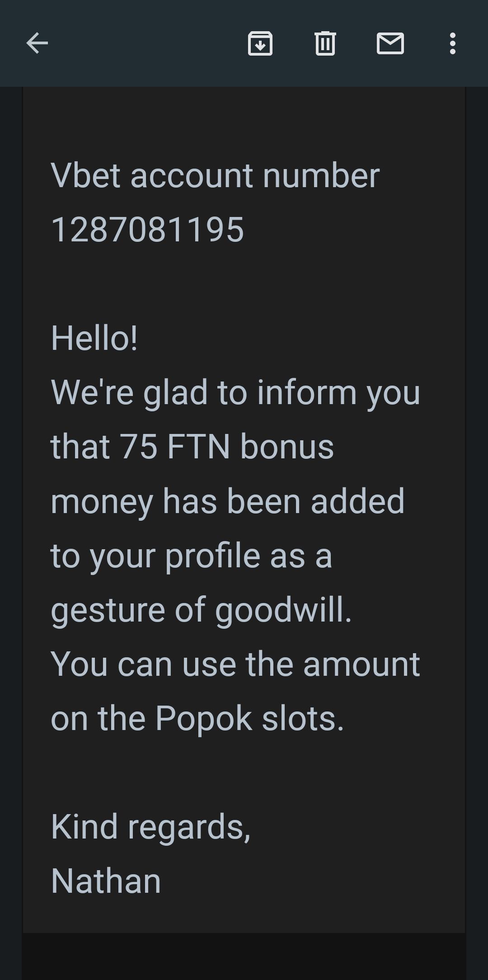
Task: Tap the 'money has been added' line
Action: pyautogui.click(x=227, y=501)
